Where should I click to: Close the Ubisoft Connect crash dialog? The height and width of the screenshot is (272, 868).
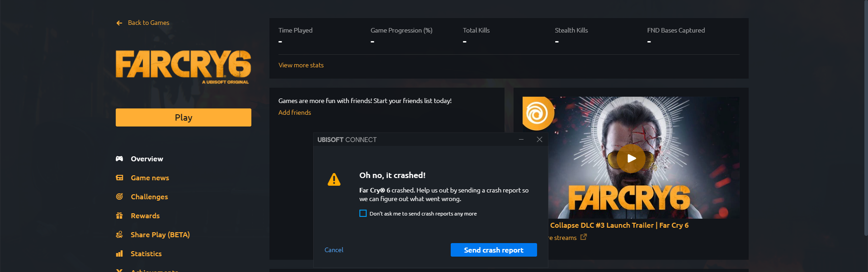[539, 140]
